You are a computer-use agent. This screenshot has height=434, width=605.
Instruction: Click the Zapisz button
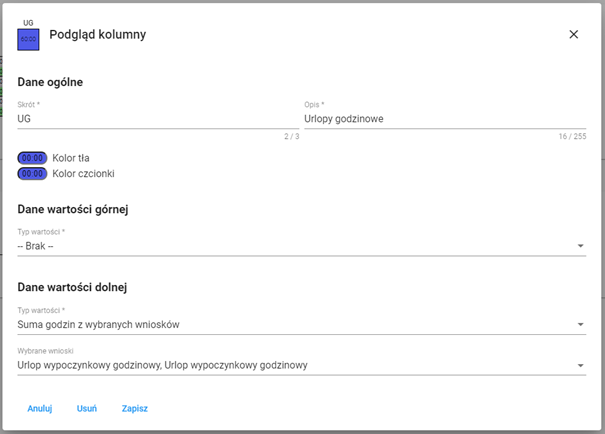coord(135,409)
